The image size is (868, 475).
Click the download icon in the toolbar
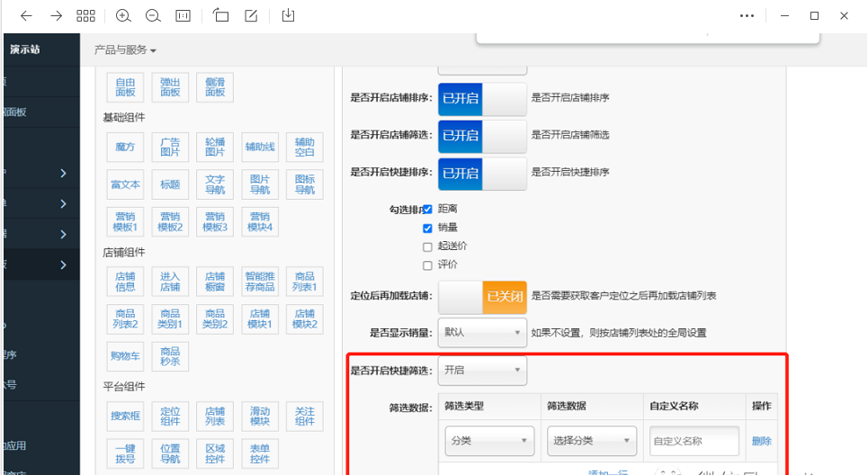tap(288, 15)
